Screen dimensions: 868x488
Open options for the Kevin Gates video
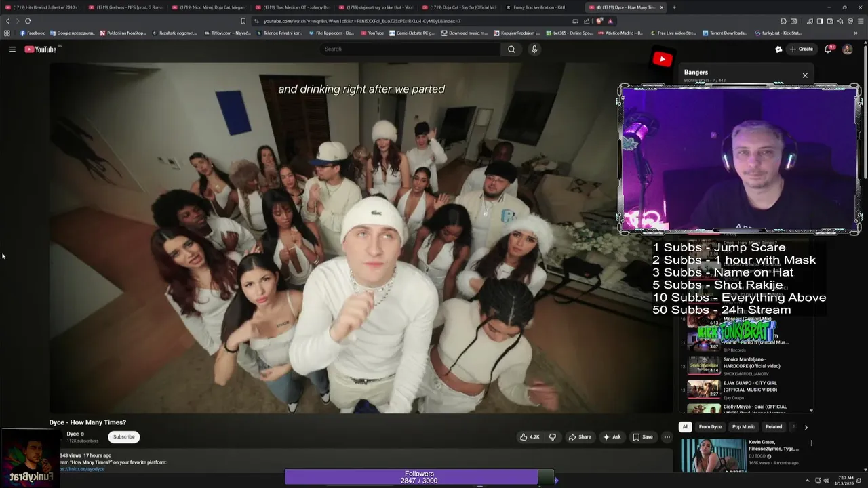click(811, 443)
